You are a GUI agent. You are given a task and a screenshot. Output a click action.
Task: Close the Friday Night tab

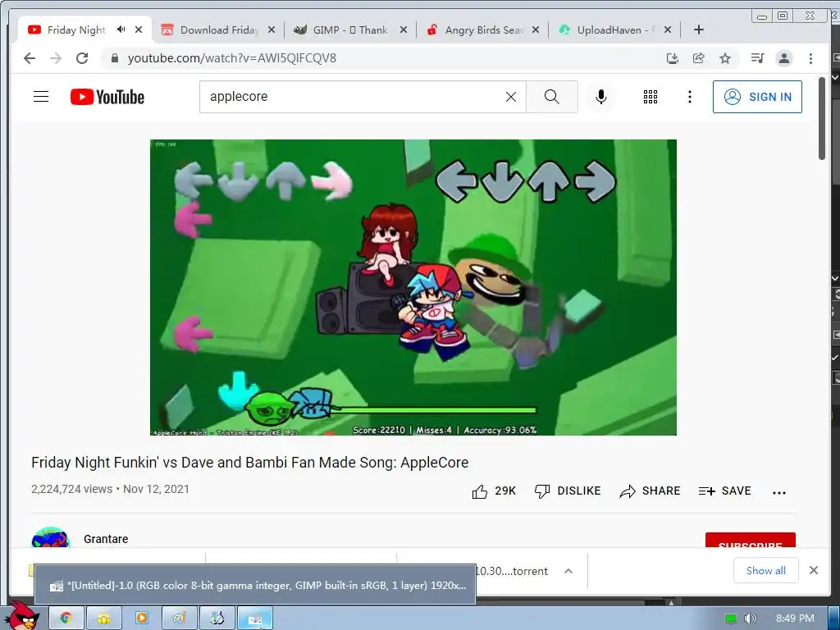coord(139,30)
